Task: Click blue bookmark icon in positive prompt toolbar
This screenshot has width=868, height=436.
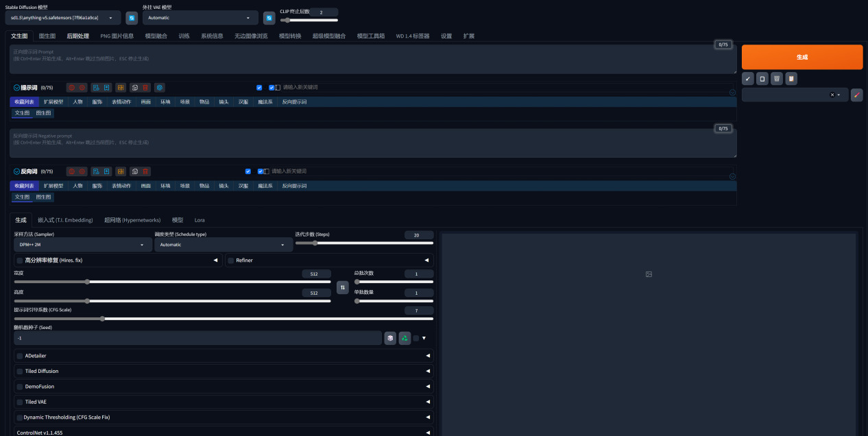Action: (x=107, y=88)
